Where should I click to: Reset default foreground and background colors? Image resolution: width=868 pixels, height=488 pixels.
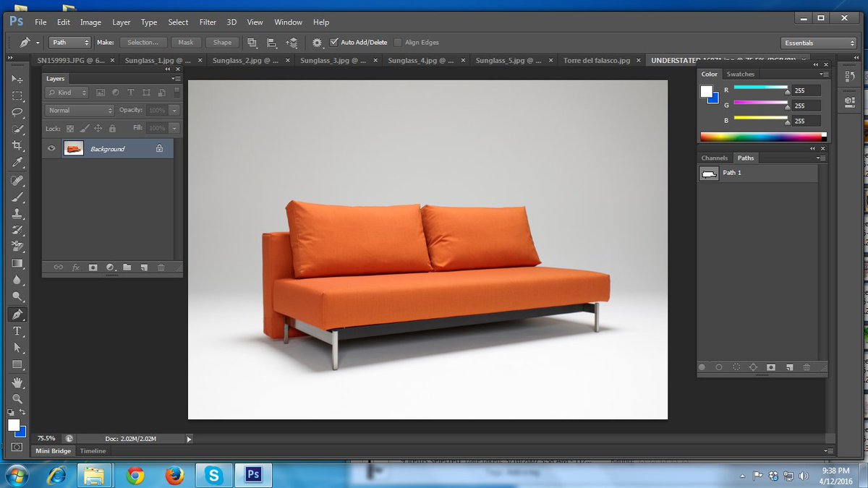point(11,412)
